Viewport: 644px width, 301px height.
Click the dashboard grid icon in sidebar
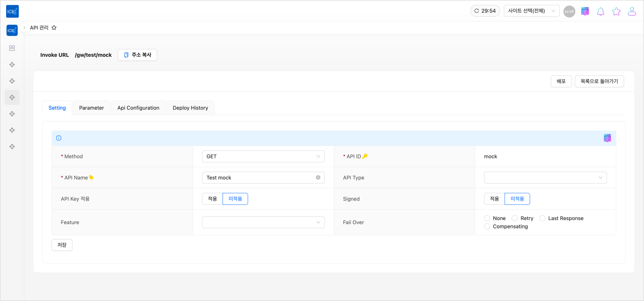[12, 48]
